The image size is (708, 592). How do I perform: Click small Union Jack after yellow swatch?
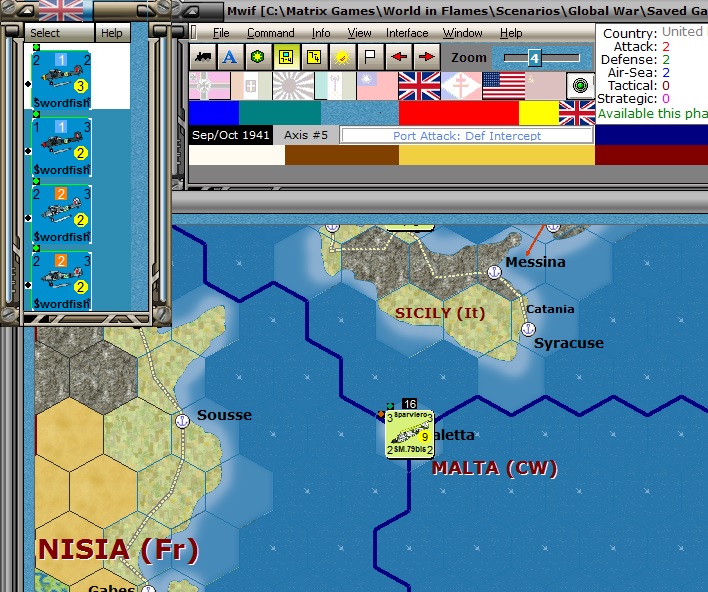point(577,113)
